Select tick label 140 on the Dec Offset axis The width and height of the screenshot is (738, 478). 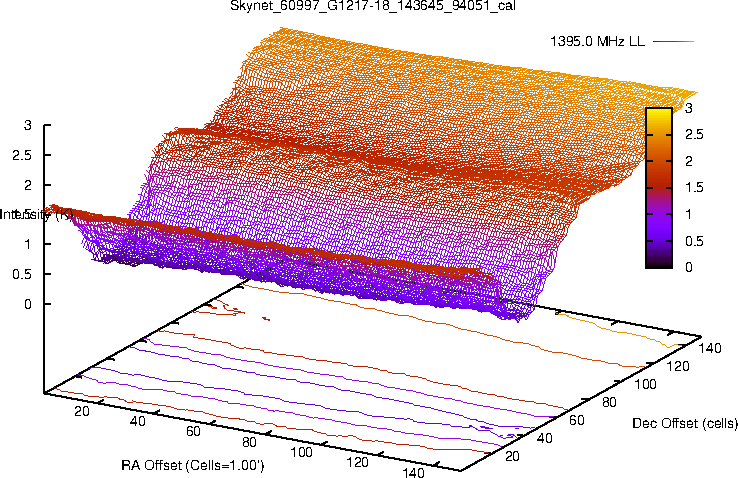tap(710, 348)
